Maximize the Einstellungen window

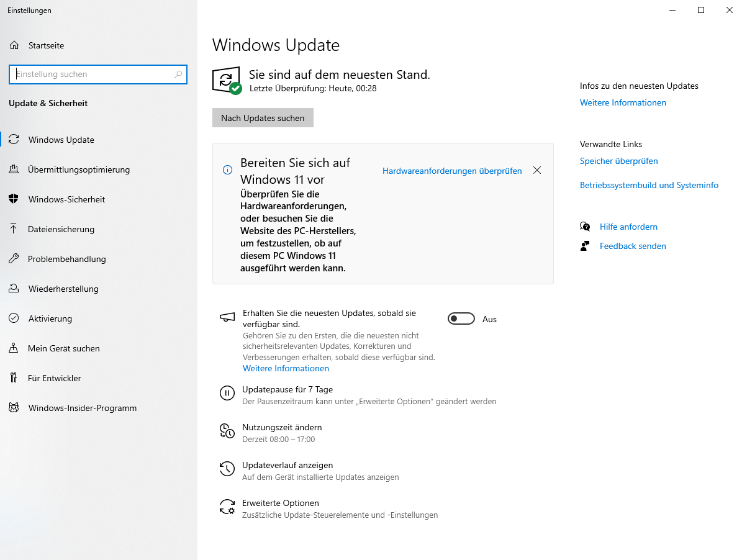[x=701, y=10]
